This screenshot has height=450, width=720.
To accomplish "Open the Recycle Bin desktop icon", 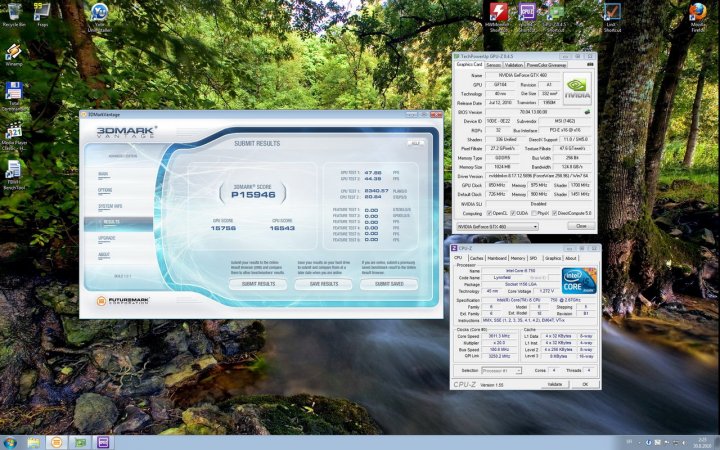I will (14, 15).
